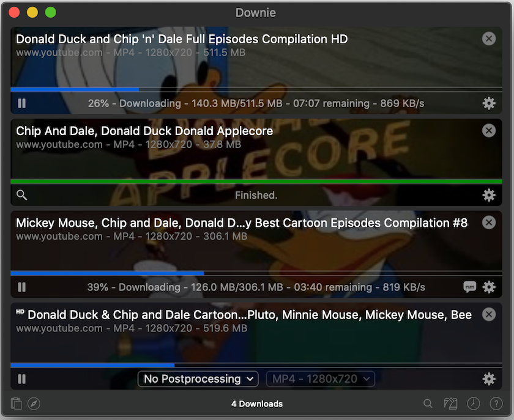Viewport: 514px width, 420px height.
Task: Expand the MP4 - 1280x720 format dropdown
Action: click(x=320, y=378)
